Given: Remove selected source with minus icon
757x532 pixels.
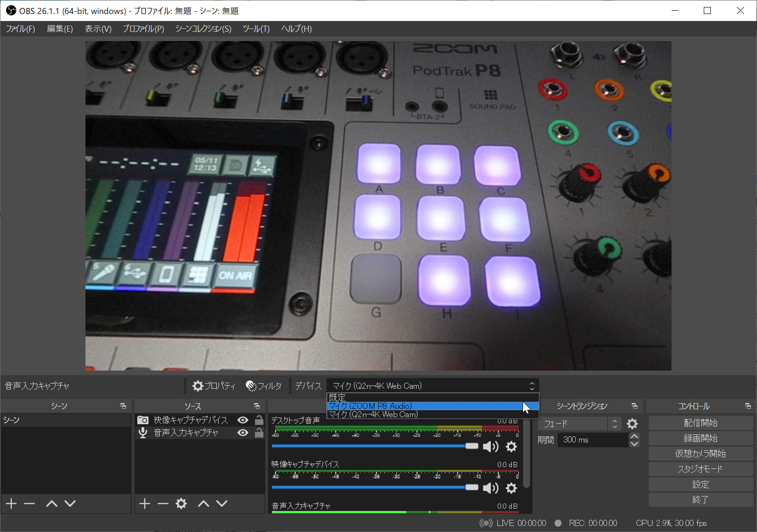Looking at the screenshot, I should (163, 504).
